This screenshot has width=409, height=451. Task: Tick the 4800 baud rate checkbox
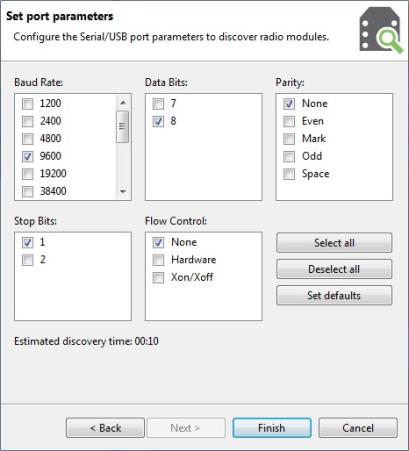pos(28,139)
